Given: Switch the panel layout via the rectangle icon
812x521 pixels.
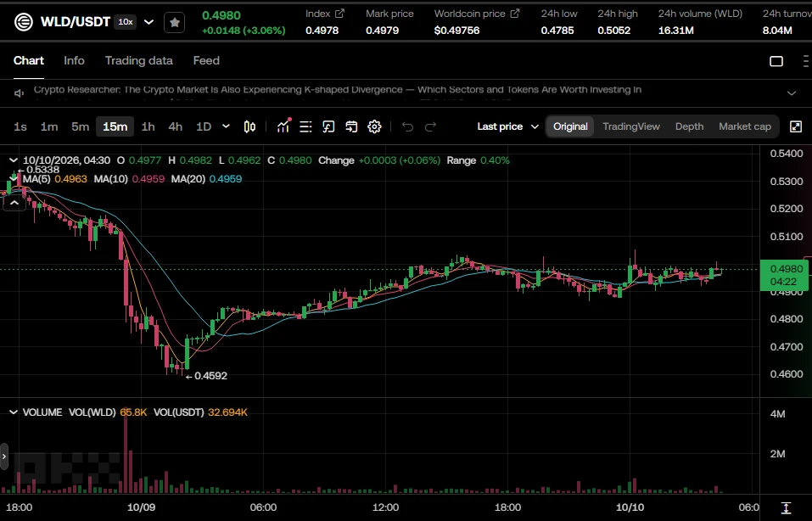Looking at the screenshot, I should pyautogui.click(x=776, y=61).
